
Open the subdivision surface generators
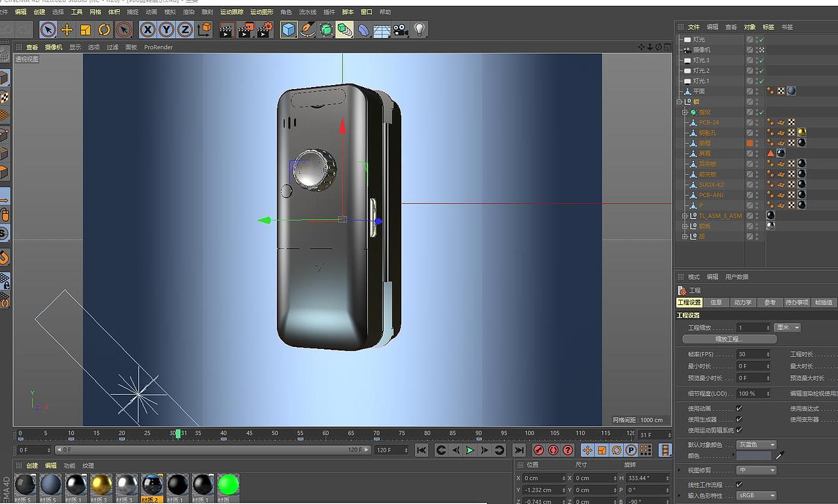(x=326, y=29)
